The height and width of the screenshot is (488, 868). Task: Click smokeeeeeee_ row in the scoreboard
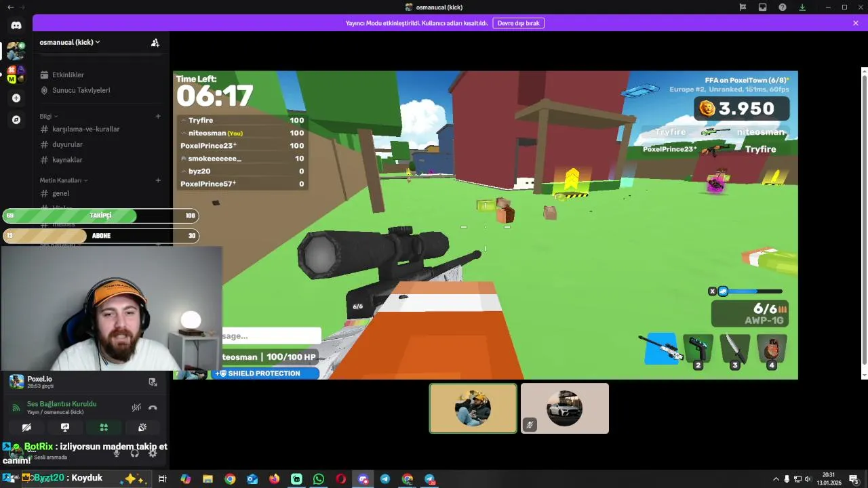[242, 159]
